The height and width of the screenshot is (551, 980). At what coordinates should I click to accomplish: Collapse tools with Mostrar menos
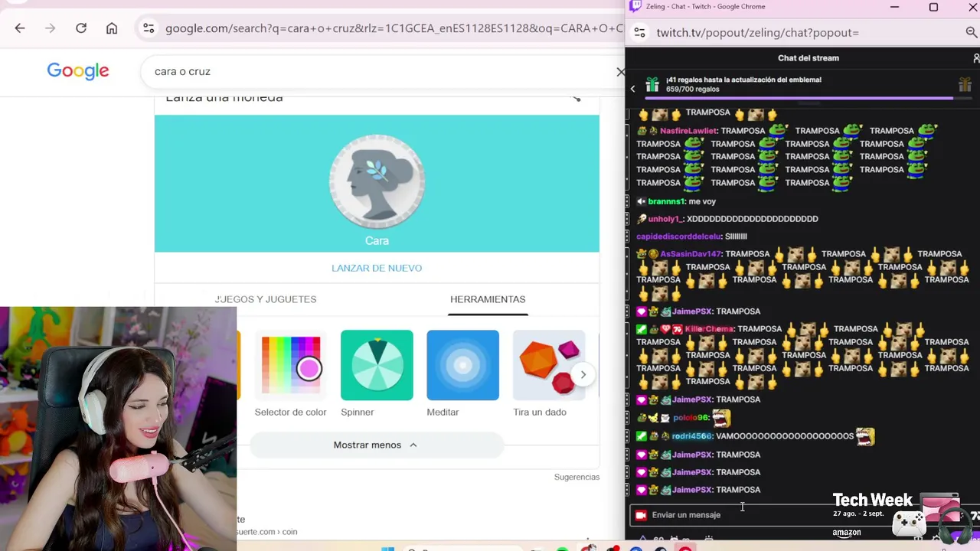[x=376, y=445]
